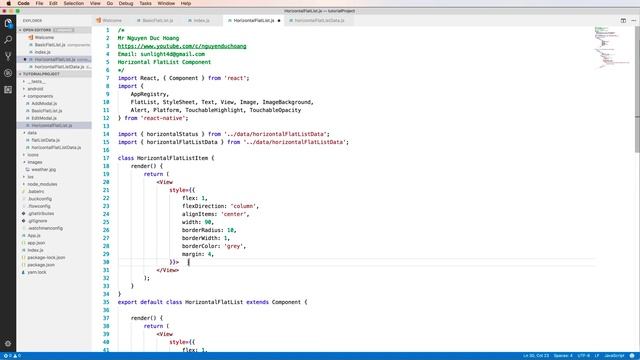Viewport: 640px width, 360px height.
Task: Expand the ios folder
Action: [31, 177]
